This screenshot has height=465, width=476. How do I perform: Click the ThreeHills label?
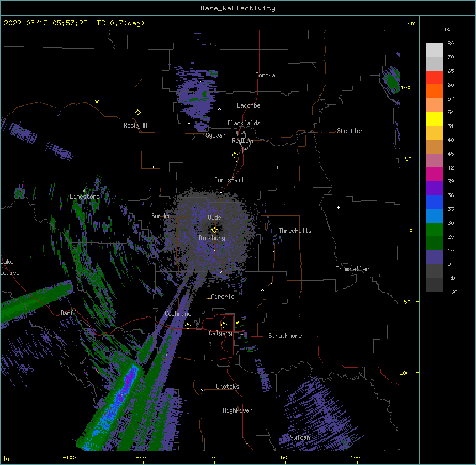click(295, 231)
